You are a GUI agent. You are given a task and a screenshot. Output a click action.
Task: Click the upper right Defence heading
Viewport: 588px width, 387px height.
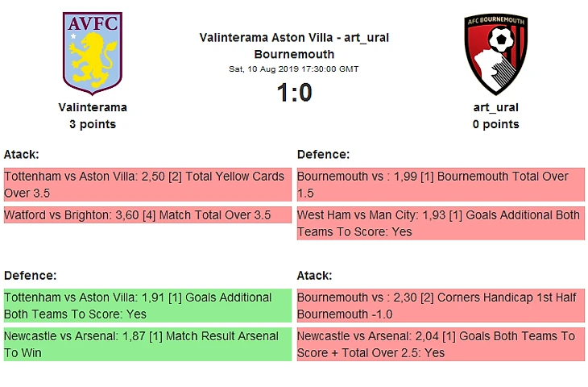tap(323, 154)
